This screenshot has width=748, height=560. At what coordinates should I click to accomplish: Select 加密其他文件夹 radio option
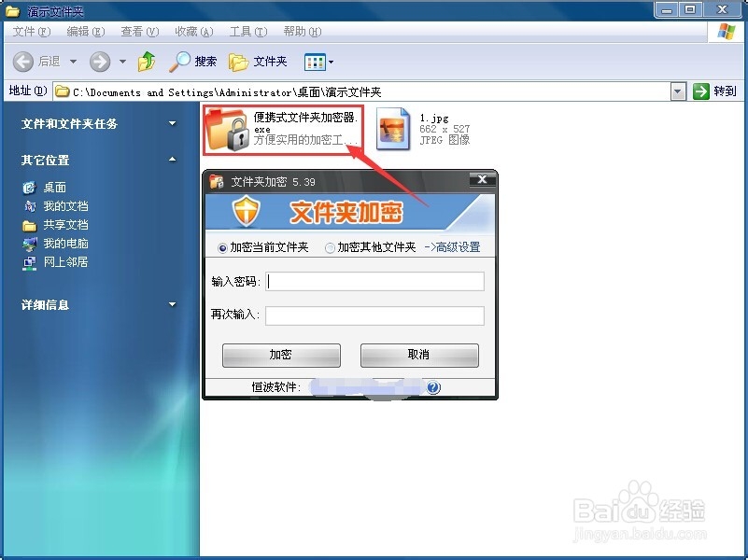tap(330, 248)
